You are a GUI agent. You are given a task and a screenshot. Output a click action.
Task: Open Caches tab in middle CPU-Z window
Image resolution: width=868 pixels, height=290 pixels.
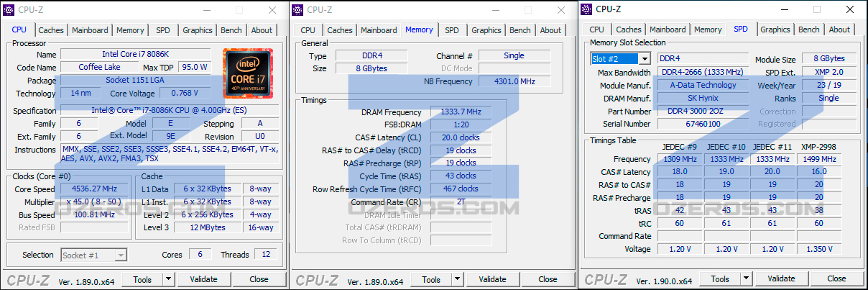coord(340,30)
